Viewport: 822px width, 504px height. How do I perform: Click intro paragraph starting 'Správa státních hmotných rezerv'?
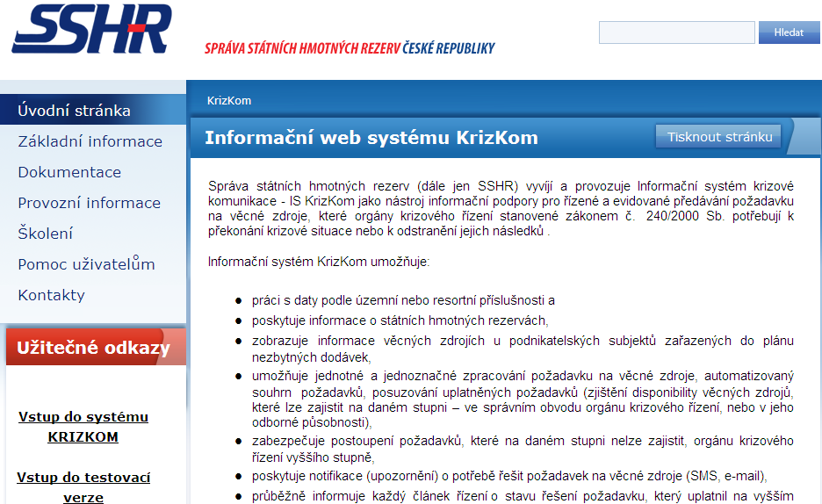tap(501, 208)
